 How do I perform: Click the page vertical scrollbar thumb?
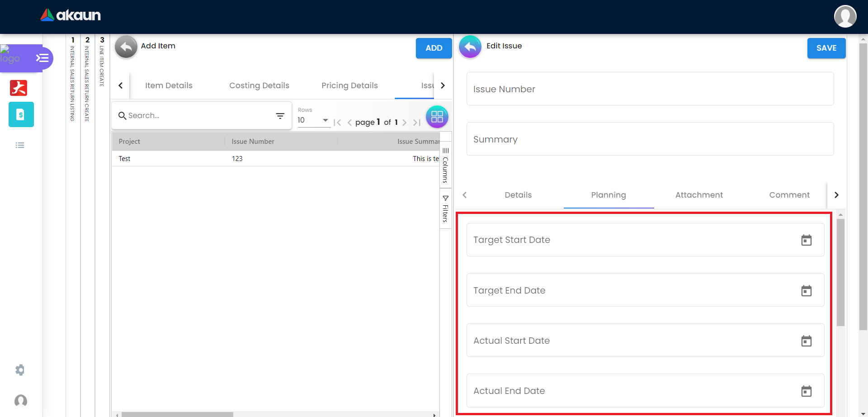tap(863, 186)
